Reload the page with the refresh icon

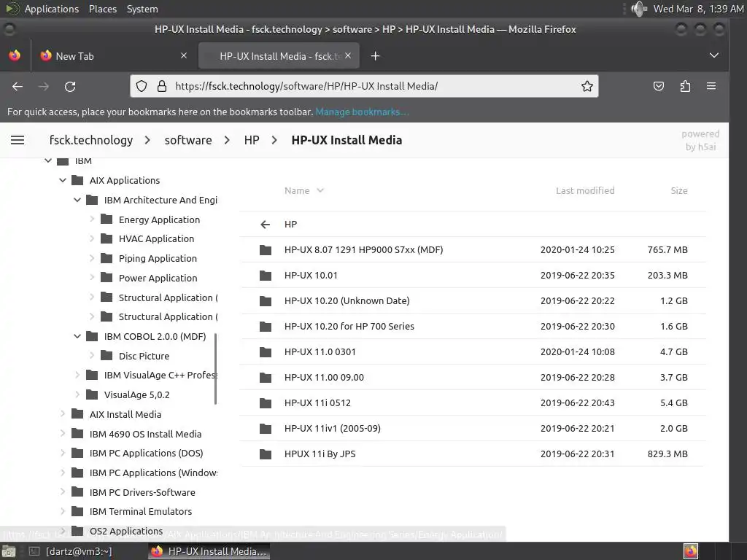[70, 86]
